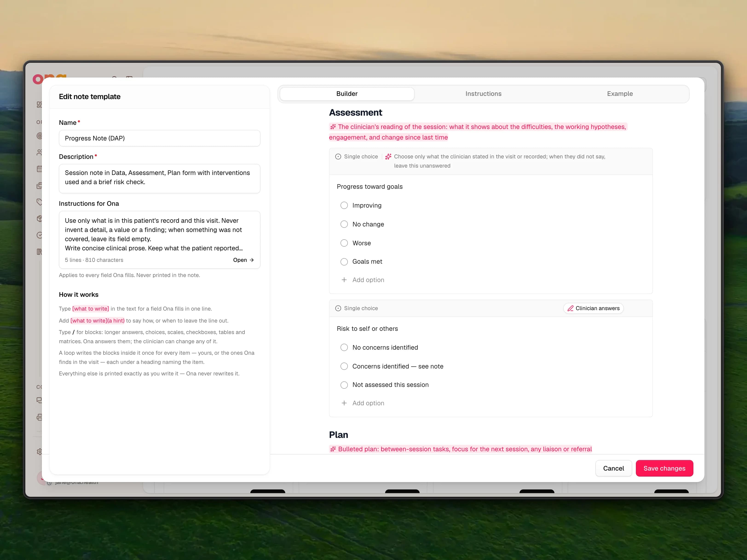Click plus icon under Not assessed this session
This screenshot has height=560, width=747.
344,403
